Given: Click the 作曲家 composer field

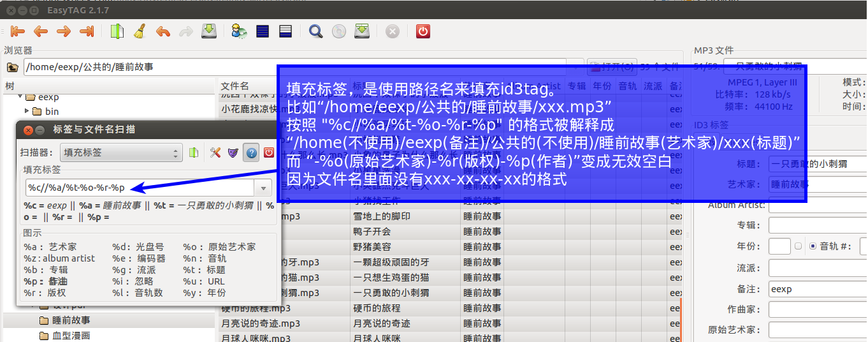Looking at the screenshot, I should [x=818, y=309].
